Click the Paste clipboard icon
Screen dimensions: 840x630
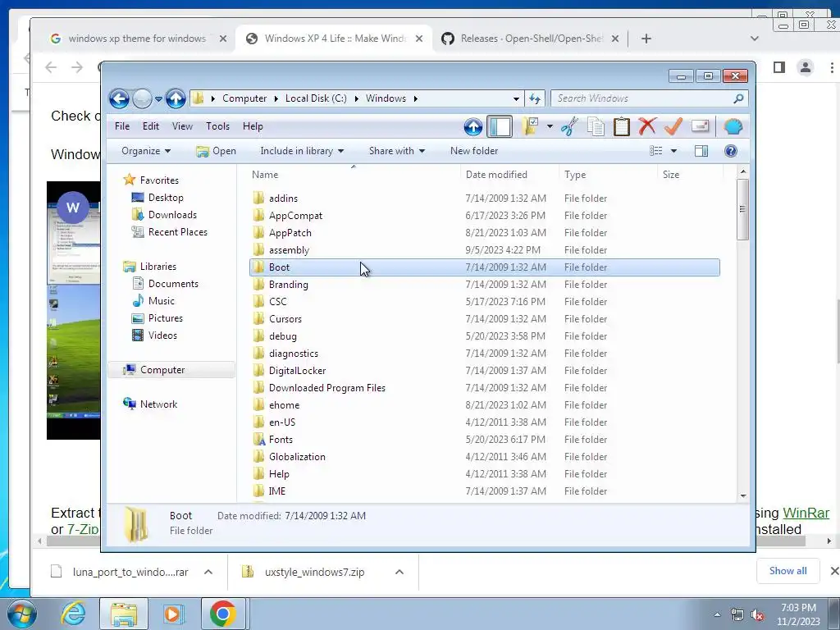click(622, 127)
